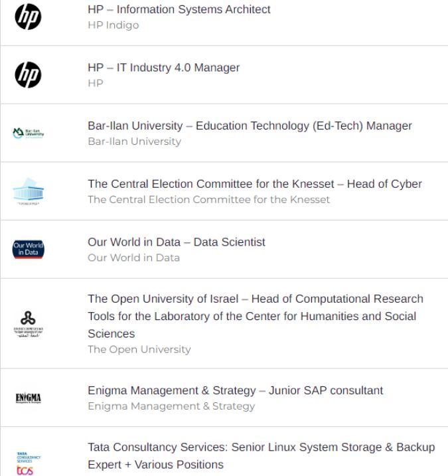Select the gray Bar-Ilan University company subtitle
This screenshot has height=476, width=448.
[x=135, y=141]
